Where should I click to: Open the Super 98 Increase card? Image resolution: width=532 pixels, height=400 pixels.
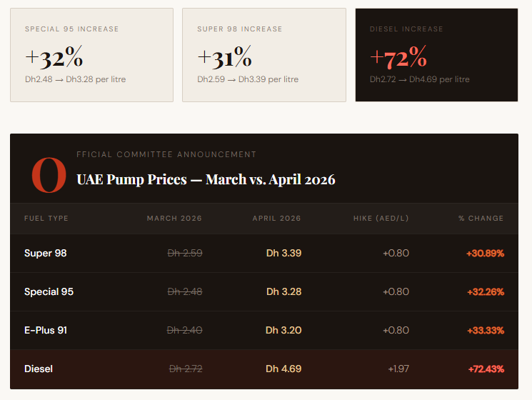(x=264, y=55)
